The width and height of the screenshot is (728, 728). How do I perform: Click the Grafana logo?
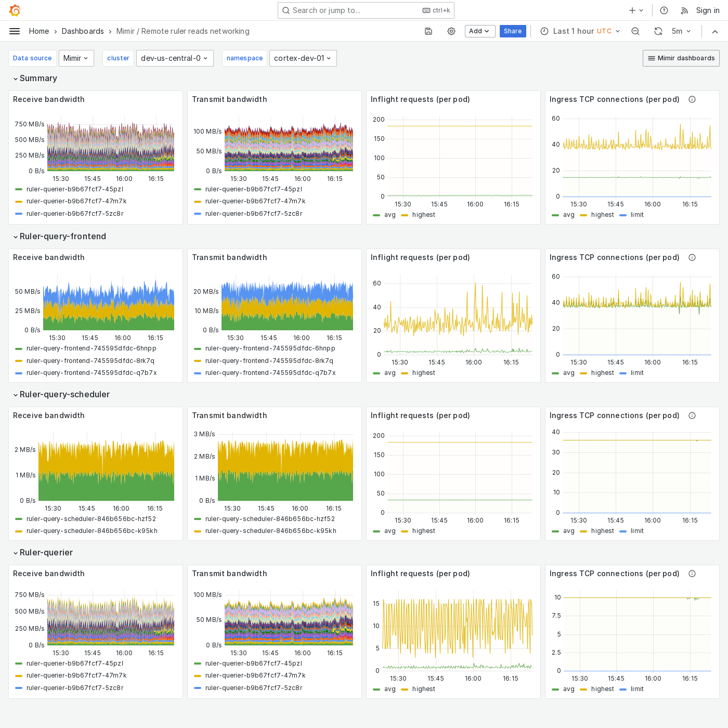tap(15, 10)
